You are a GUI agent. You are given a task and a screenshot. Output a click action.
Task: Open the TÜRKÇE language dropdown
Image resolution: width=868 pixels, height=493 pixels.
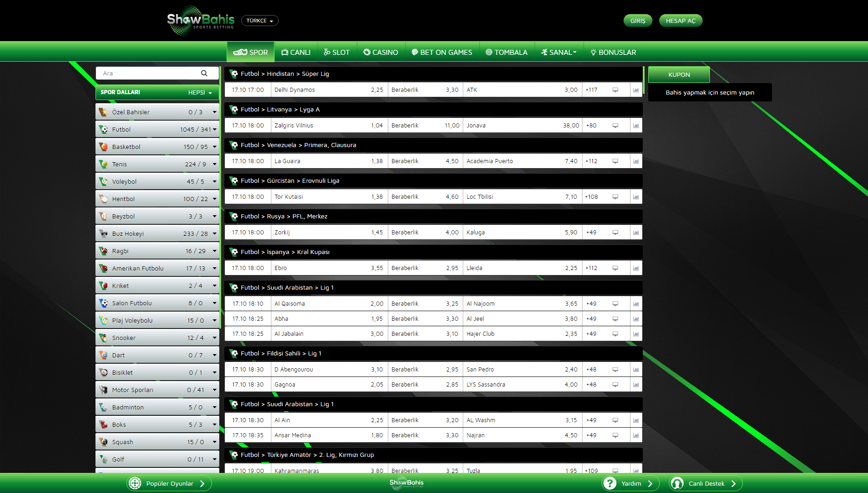click(259, 21)
